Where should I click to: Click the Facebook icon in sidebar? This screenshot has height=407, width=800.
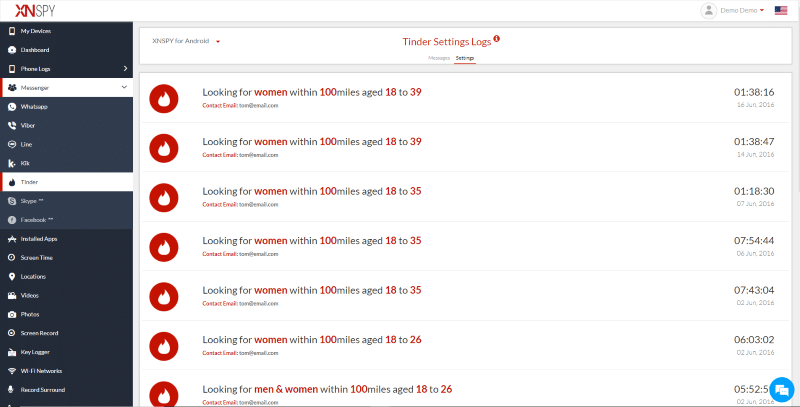coord(12,220)
